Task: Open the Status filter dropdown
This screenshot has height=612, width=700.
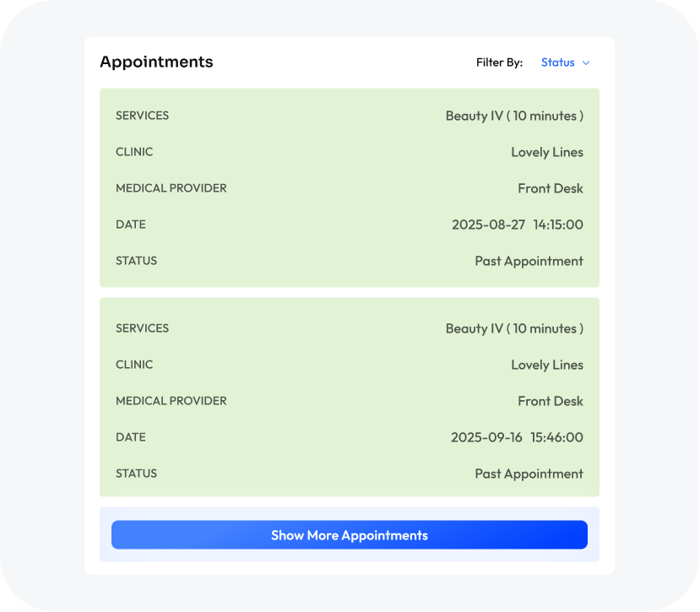Action: 564,62
